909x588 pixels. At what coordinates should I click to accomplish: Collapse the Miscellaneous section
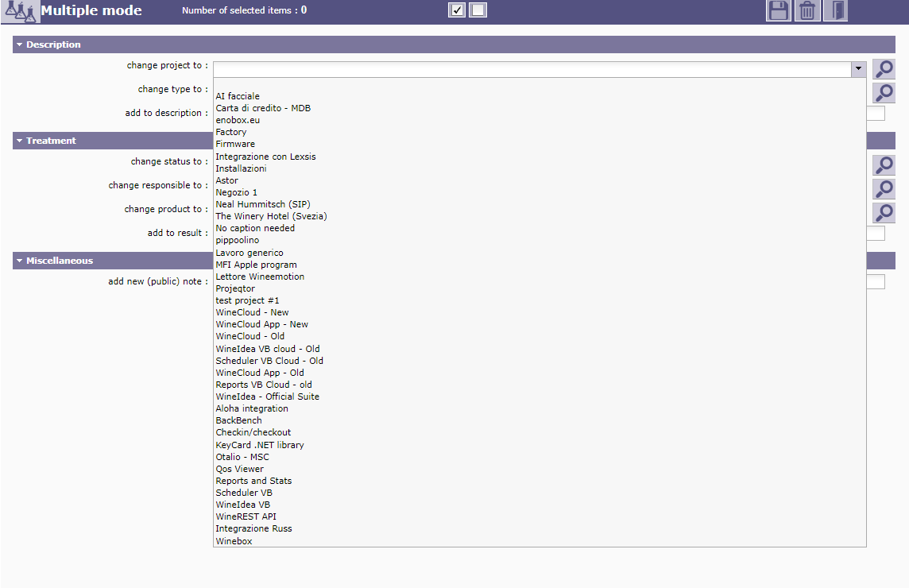(x=113, y=261)
